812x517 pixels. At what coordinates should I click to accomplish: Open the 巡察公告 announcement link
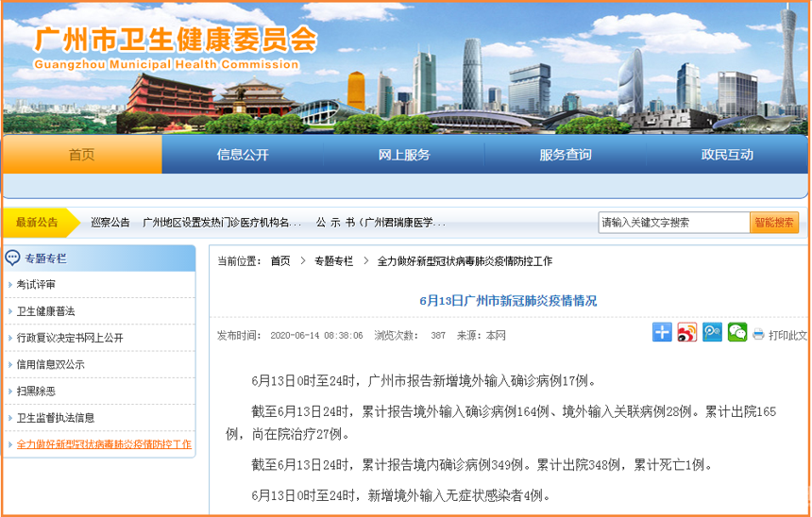[x=110, y=223]
